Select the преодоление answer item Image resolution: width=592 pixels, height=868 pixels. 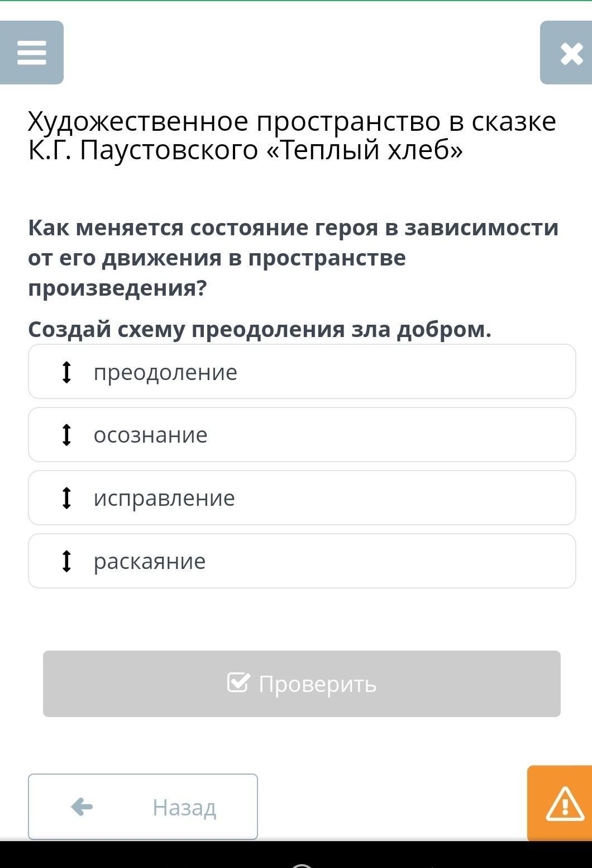pos(302,372)
